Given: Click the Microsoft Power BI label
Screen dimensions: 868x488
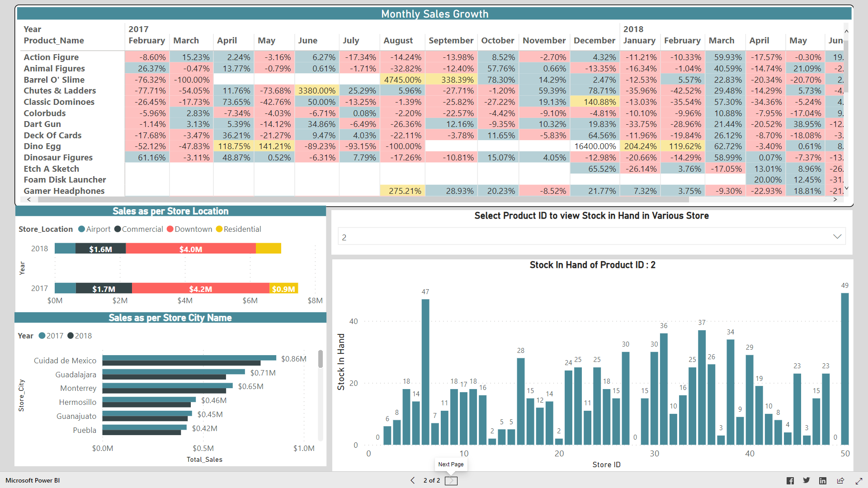Looking at the screenshot, I should 32,480.
